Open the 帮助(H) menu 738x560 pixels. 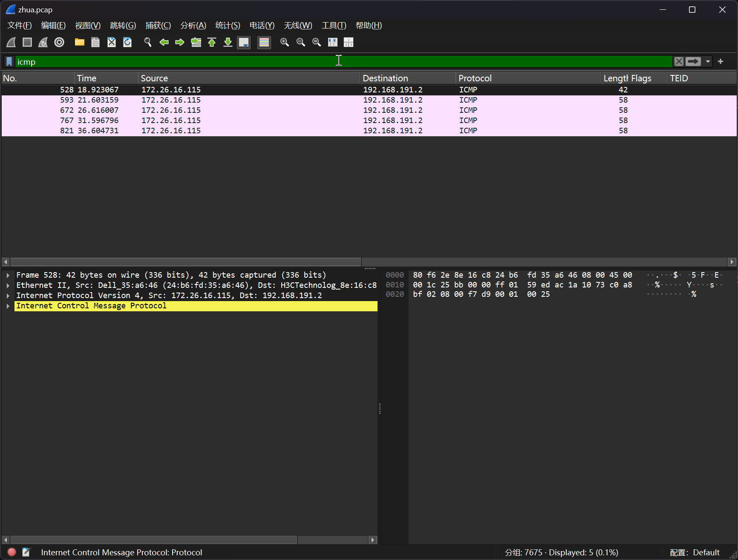pos(369,26)
